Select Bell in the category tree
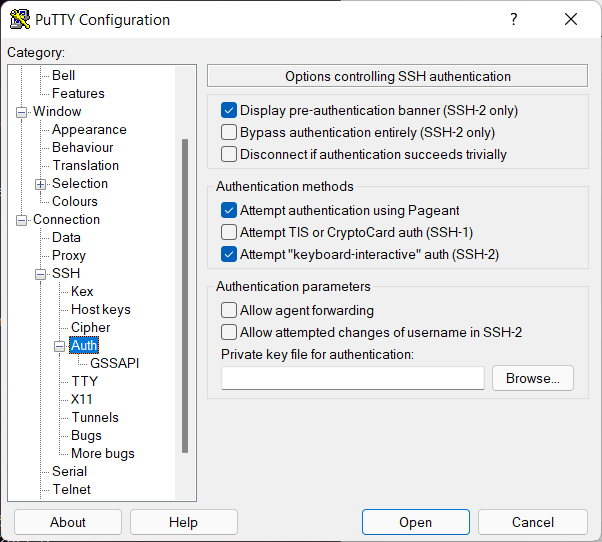The width and height of the screenshot is (602, 542). click(63, 75)
